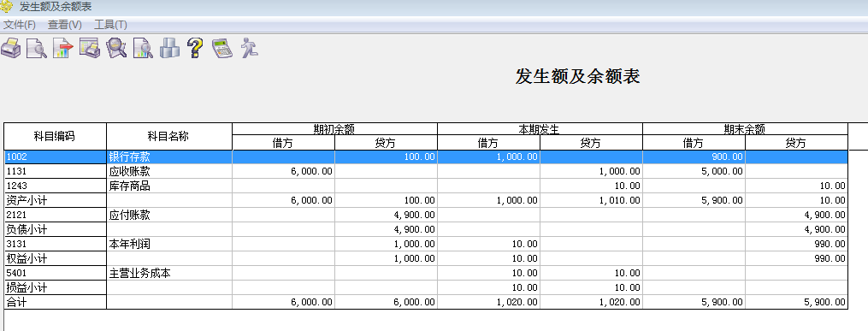The width and height of the screenshot is (868, 331).
Task: Select the 本年利润 account name cell
Action: pyautogui.click(x=168, y=244)
